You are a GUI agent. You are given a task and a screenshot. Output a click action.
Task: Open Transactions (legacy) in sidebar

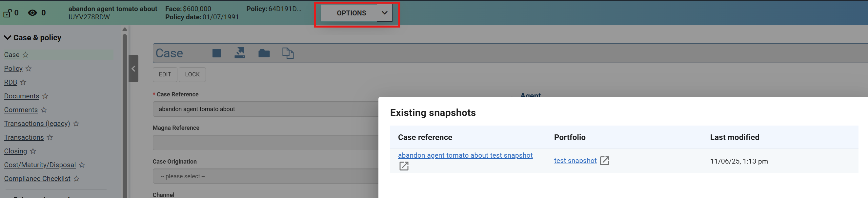point(37,124)
